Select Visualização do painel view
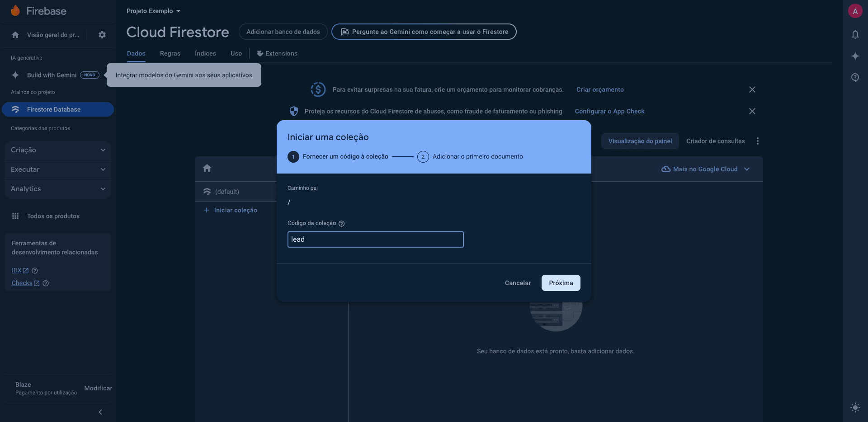 (x=640, y=141)
